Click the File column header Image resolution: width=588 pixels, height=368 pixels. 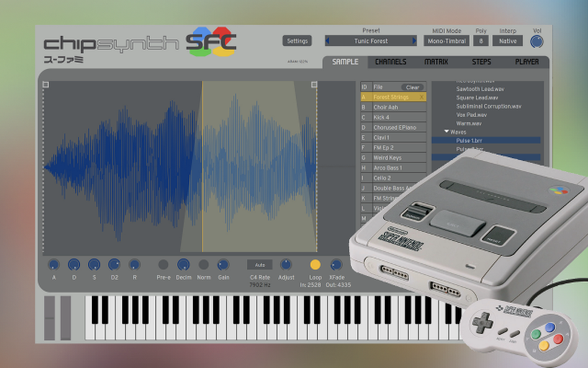[378, 87]
